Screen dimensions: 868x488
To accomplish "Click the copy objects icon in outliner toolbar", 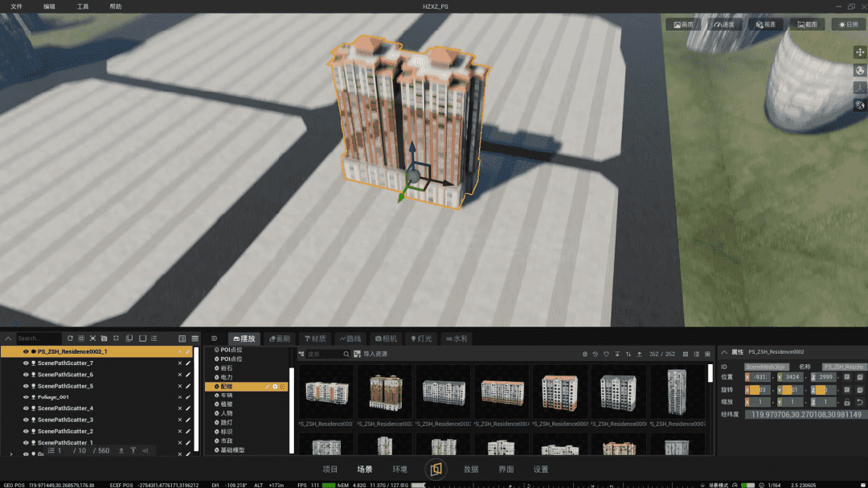I will point(129,338).
